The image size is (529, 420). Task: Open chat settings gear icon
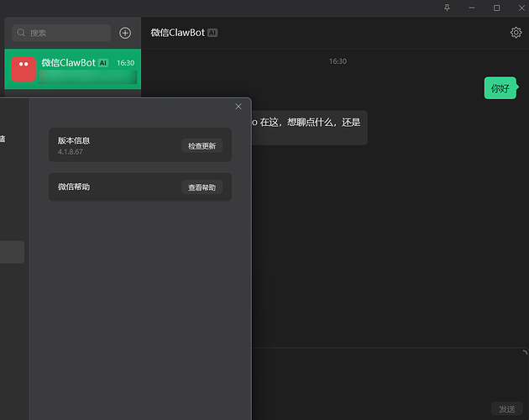click(x=516, y=33)
